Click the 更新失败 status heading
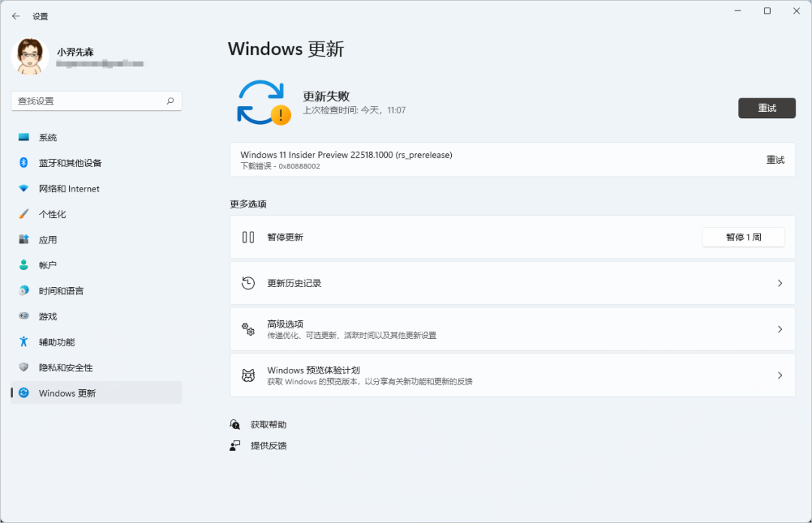This screenshot has height=523, width=812. pos(326,96)
